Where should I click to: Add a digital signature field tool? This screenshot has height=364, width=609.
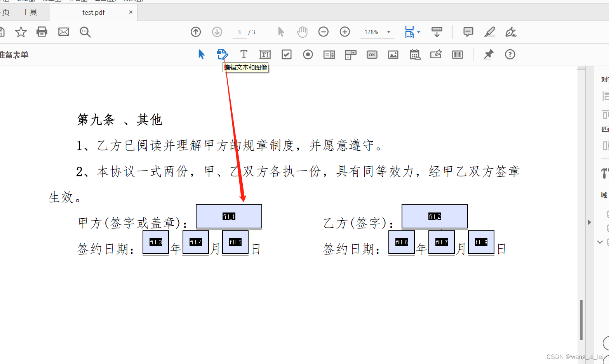click(436, 54)
